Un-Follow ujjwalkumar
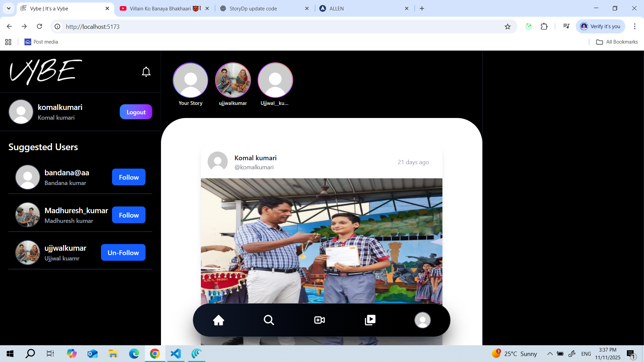This screenshot has width=644, height=362. (123, 252)
